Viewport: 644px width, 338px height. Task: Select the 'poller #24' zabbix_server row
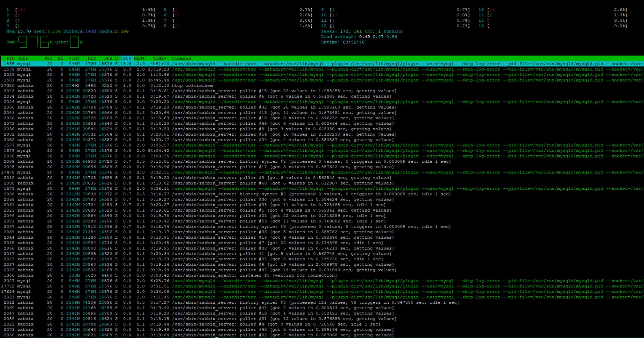(322, 140)
